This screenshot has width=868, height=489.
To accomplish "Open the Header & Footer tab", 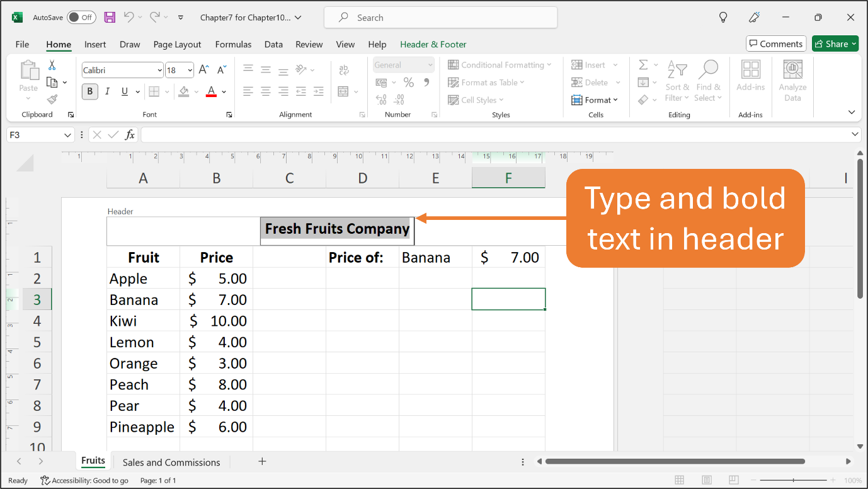I will coord(433,44).
